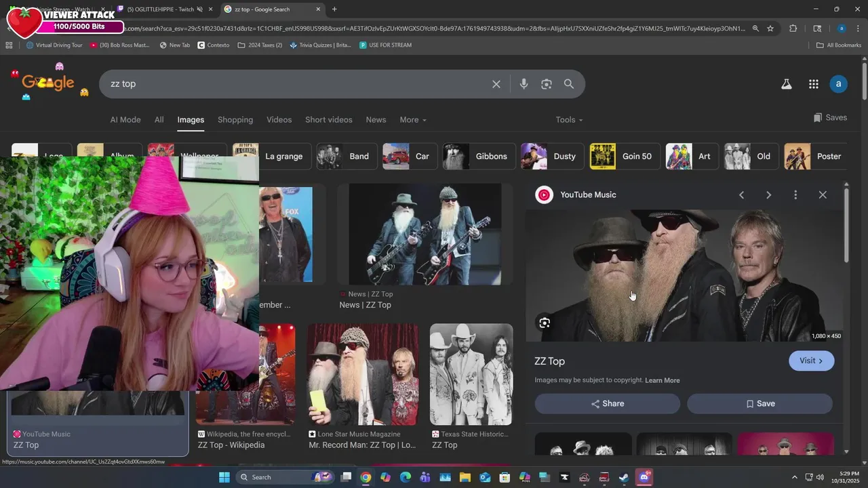Image resolution: width=868 pixels, height=488 pixels.
Task: Open the News | ZZ Top image thumbnail
Action: [x=425, y=235]
